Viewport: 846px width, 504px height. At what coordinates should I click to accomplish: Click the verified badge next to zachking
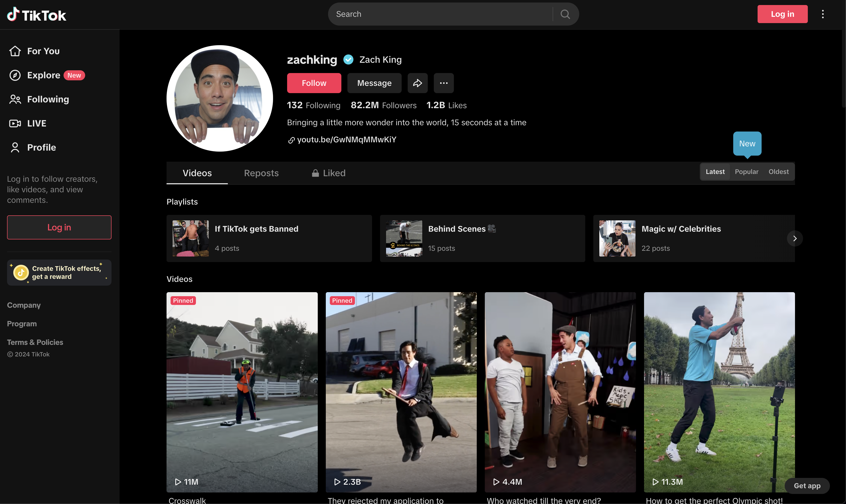[348, 59]
